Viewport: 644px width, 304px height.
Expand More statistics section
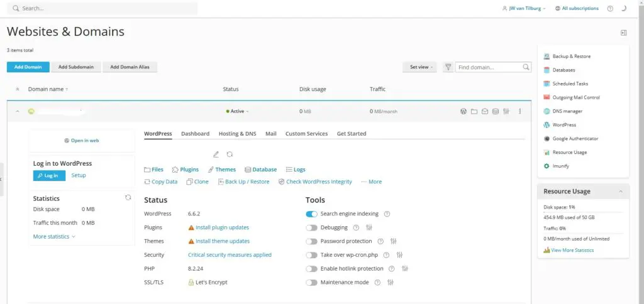[54, 237]
